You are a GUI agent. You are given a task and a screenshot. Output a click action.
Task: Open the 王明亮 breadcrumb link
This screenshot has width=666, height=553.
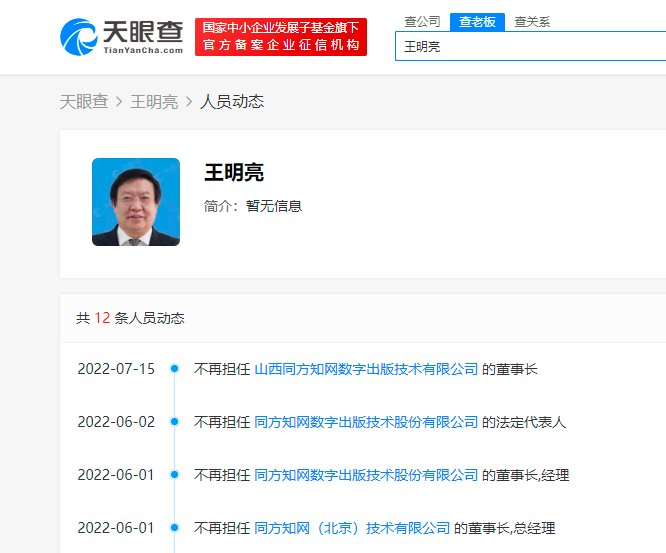[x=154, y=102]
